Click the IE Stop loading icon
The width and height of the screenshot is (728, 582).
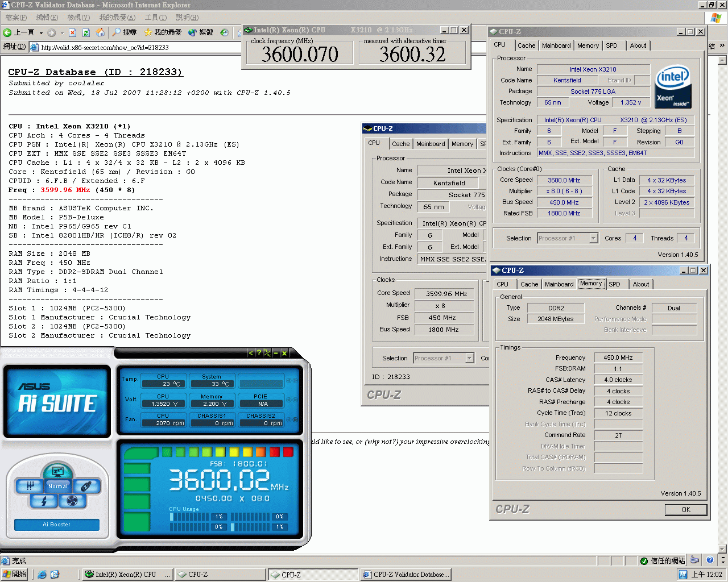point(72,32)
